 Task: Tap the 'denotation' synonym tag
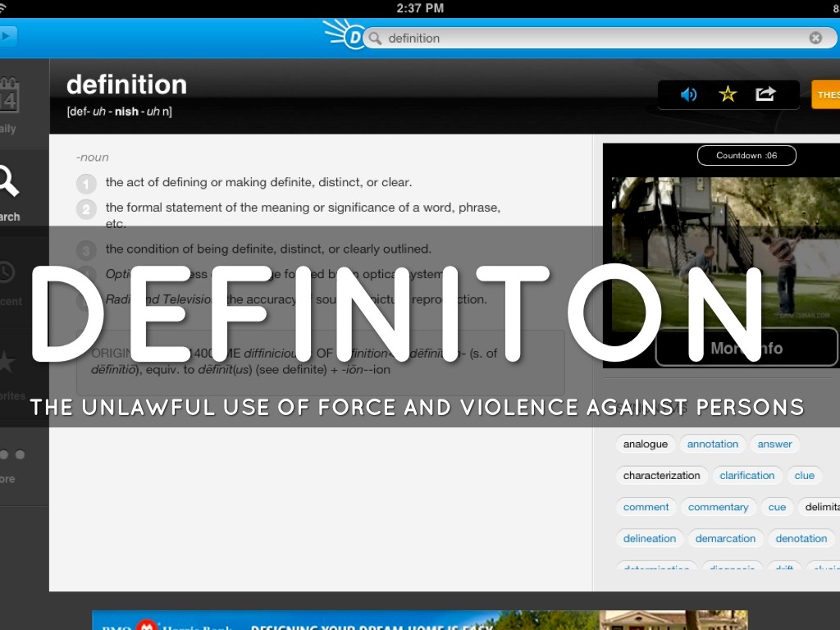click(x=801, y=538)
